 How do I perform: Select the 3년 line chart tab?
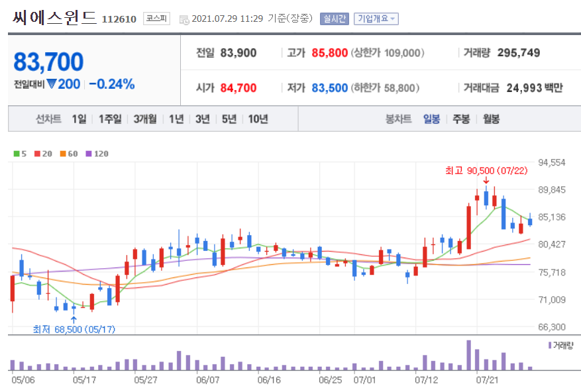[x=203, y=119]
